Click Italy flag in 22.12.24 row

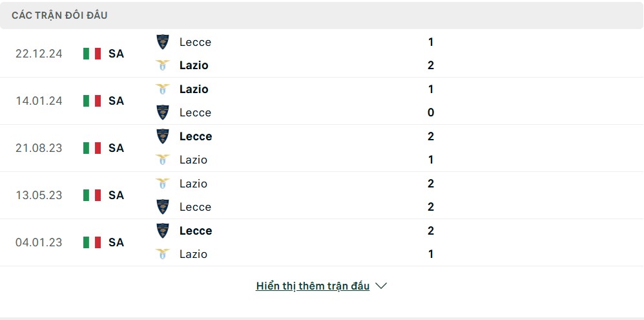pos(92,54)
